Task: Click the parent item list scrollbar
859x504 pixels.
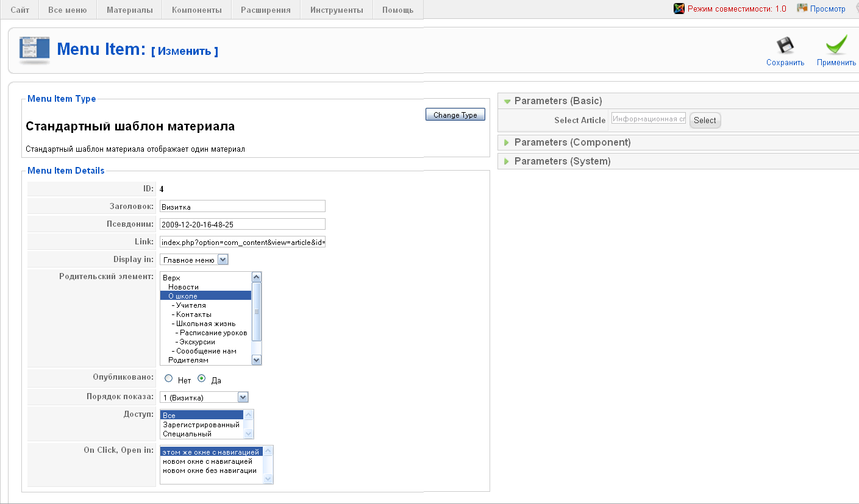Action: [257, 311]
